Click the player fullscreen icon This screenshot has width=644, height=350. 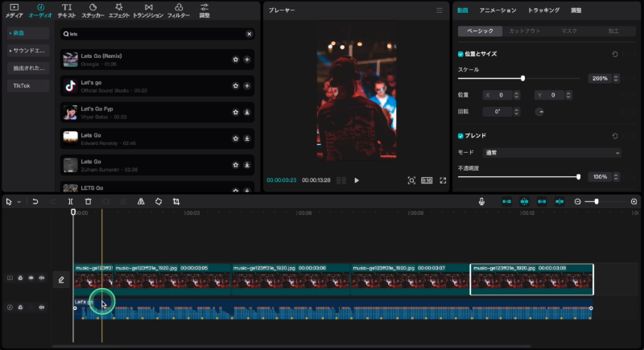coord(443,180)
